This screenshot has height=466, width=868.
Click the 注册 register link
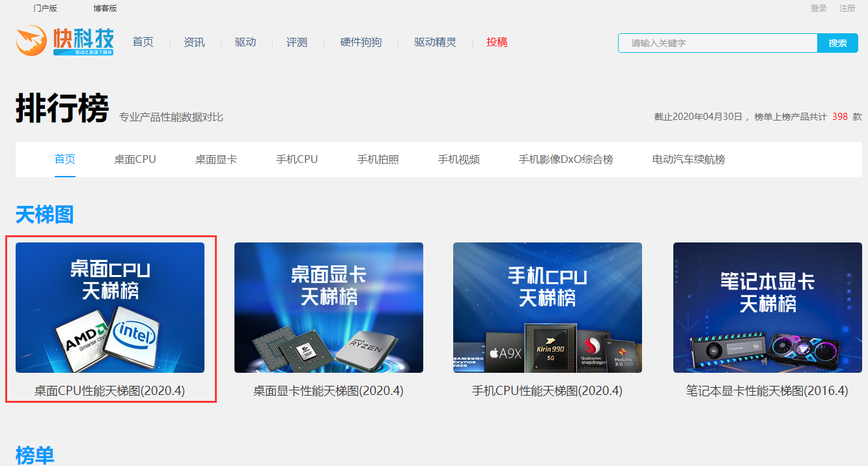(x=847, y=8)
